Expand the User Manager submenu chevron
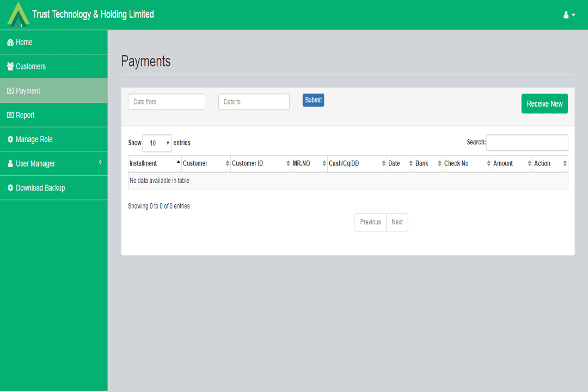 coord(100,162)
